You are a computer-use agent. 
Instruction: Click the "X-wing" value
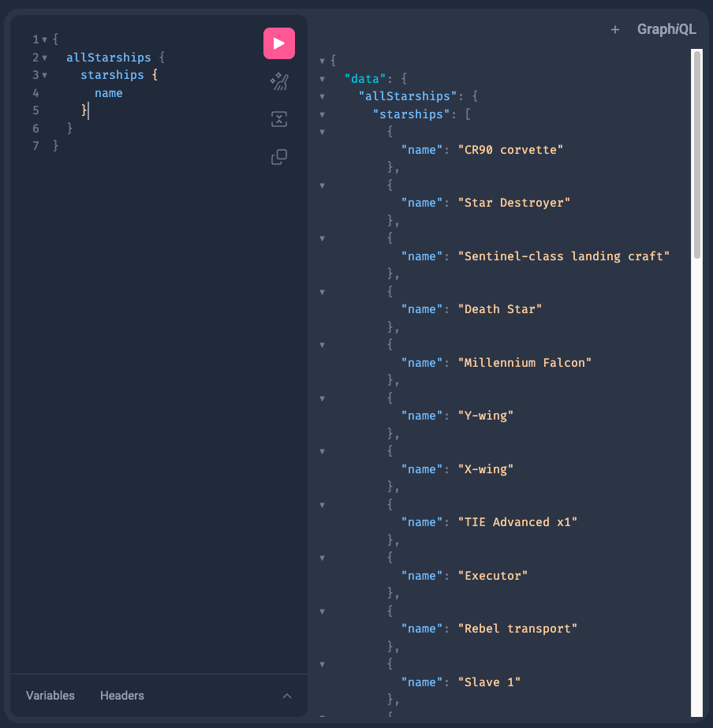tap(486, 469)
